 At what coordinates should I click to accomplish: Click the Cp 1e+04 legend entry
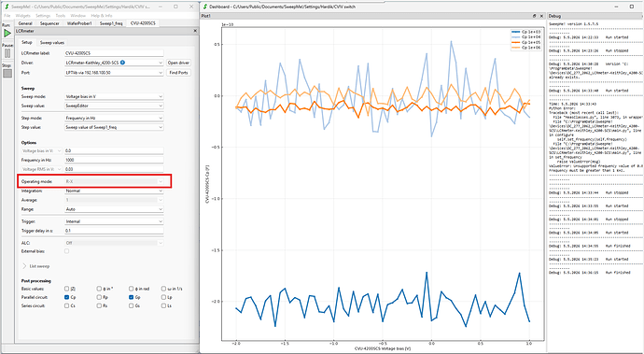point(526,37)
